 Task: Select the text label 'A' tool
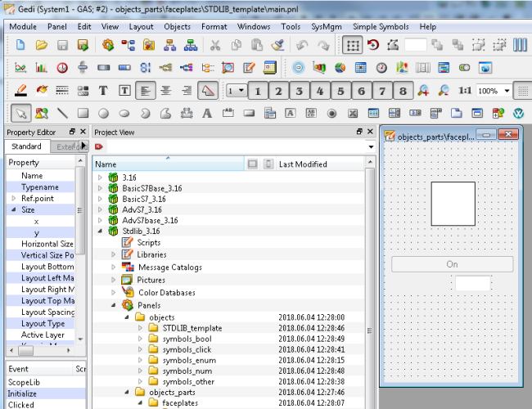click(x=206, y=113)
